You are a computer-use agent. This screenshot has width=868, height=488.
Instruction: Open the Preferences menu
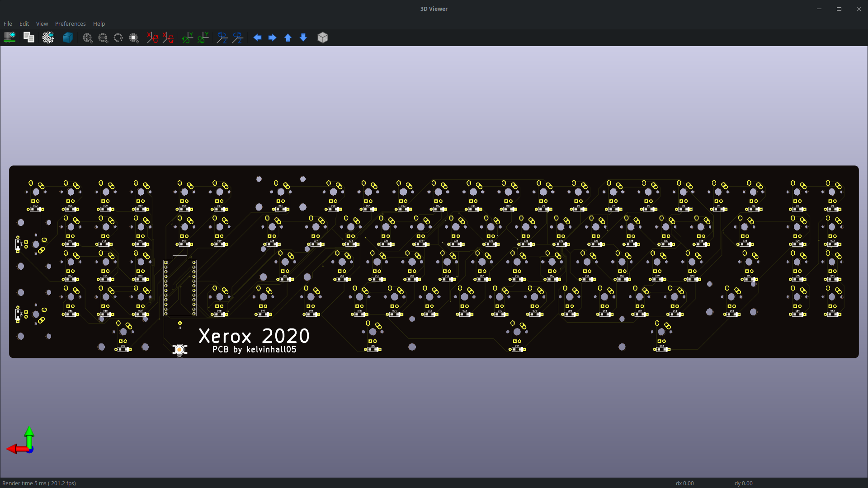(x=70, y=23)
